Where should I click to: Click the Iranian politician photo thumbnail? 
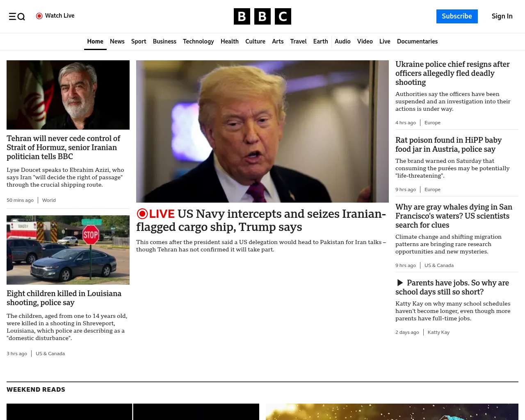pyautogui.click(x=68, y=95)
